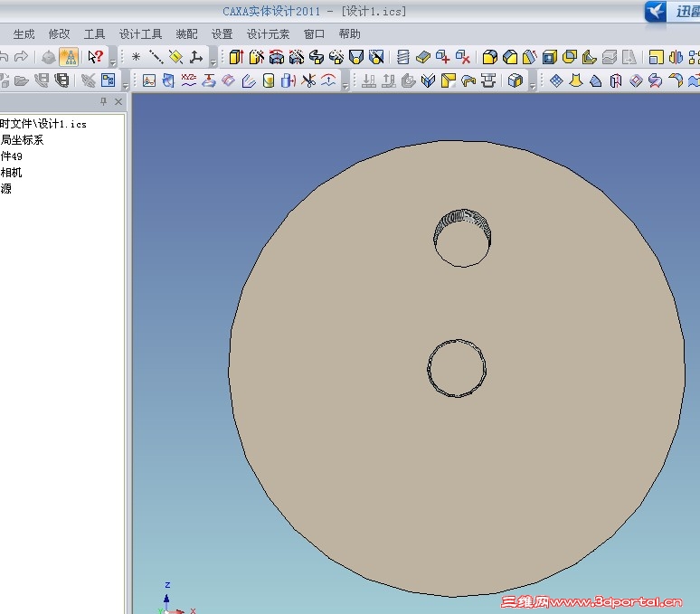
Task: Select the Revolve feature icon
Action: pyautogui.click(x=277, y=57)
